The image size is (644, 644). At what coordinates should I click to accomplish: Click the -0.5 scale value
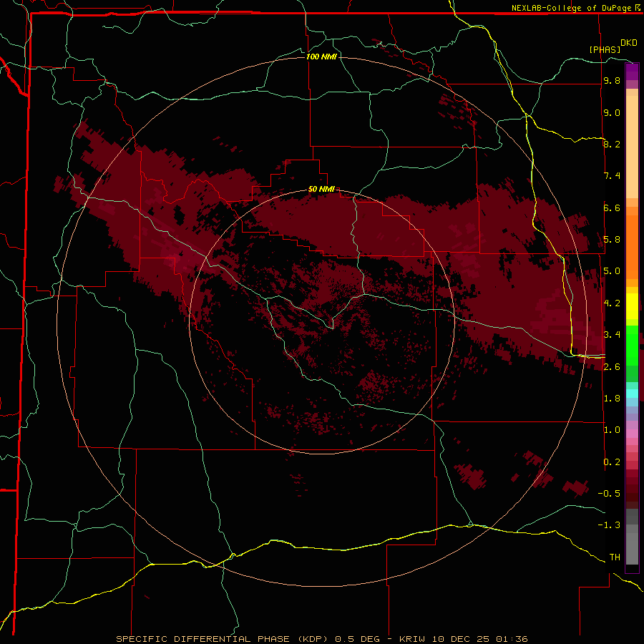point(609,494)
